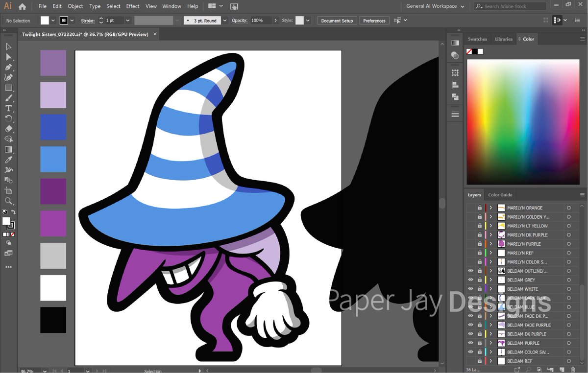Image resolution: width=588 pixels, height=373 pixels.
Task: Switch to the Libraries tab
Action: 504,39
